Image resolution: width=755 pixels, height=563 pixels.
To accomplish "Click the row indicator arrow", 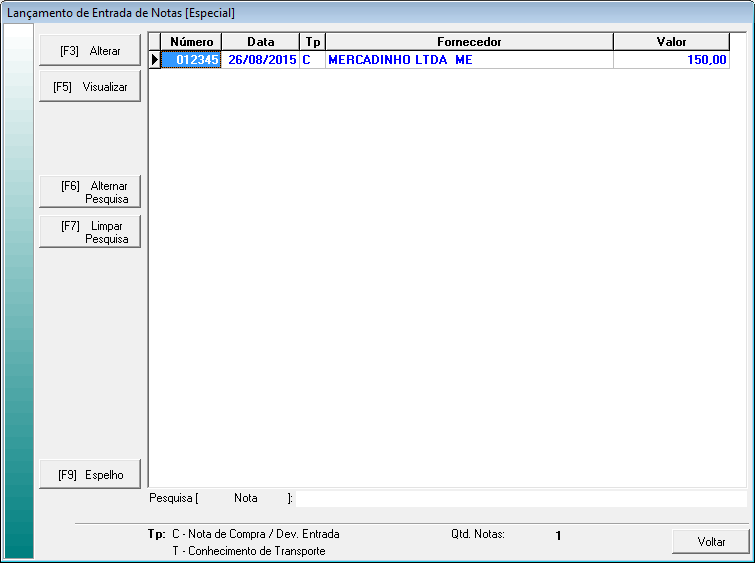I will tap(155, 60).
